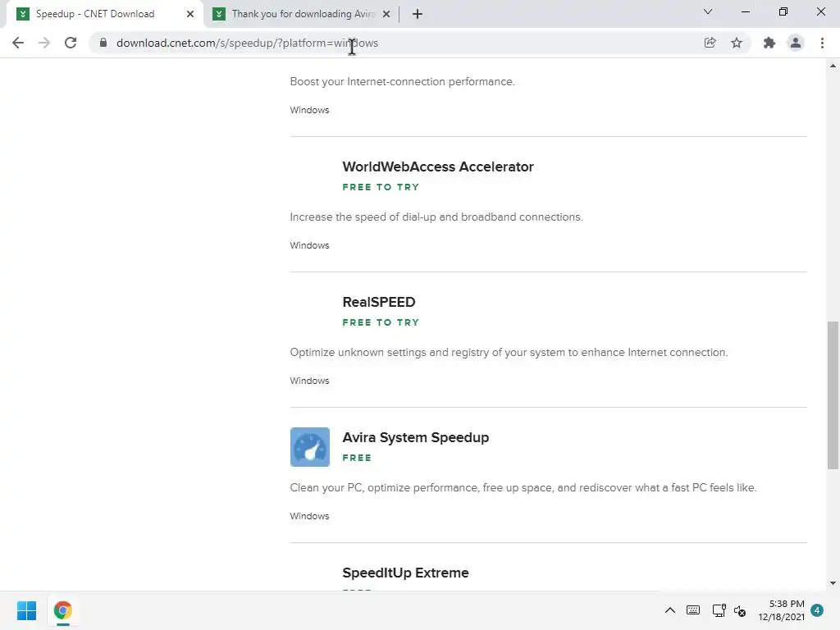Expand the tab search dropdown

pos(708,11)
